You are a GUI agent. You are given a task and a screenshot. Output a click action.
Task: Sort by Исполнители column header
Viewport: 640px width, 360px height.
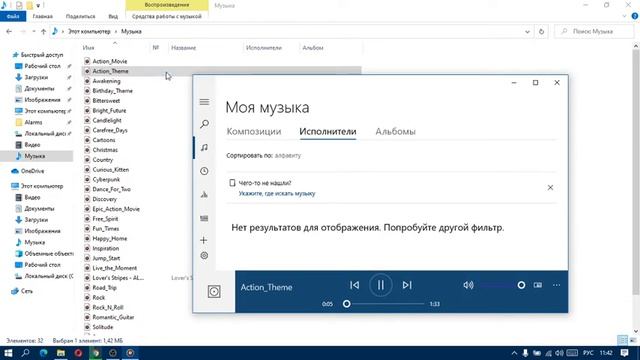tap(264, 48)
